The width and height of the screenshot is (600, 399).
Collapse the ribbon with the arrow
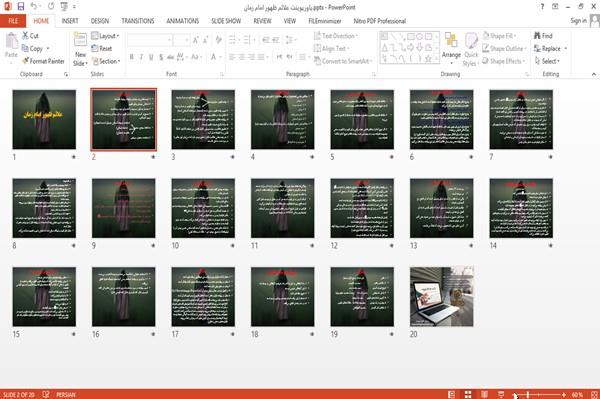click(x=593, y=74)
